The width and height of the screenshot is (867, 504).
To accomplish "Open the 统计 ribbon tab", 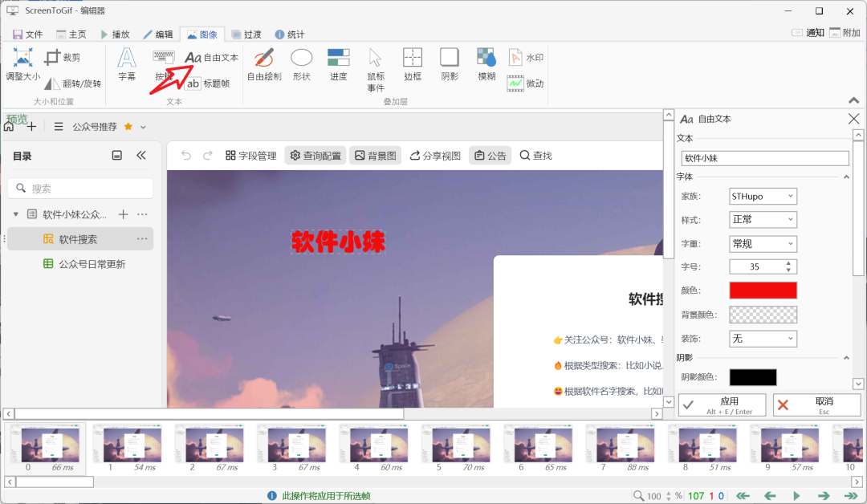I will tap(290, 35).
